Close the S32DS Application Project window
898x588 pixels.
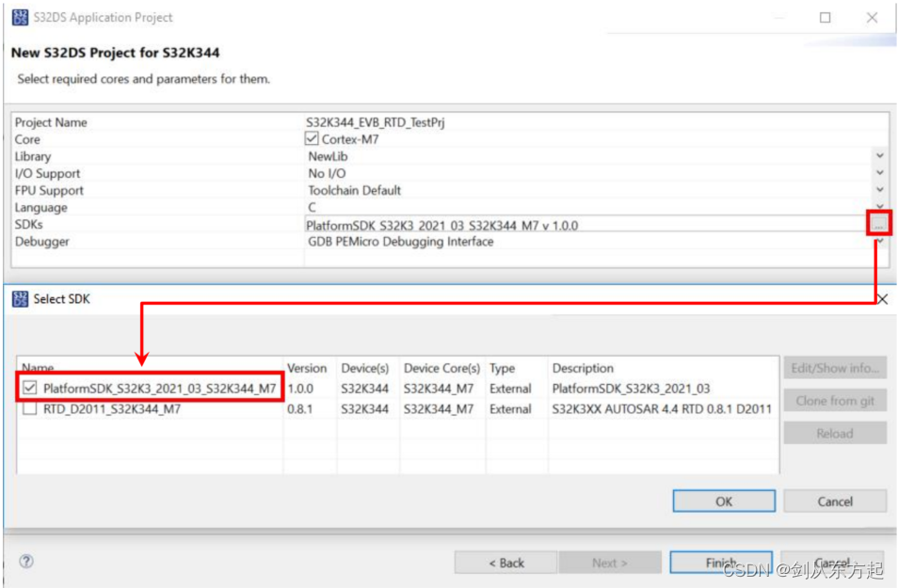[x=872, y=18]
